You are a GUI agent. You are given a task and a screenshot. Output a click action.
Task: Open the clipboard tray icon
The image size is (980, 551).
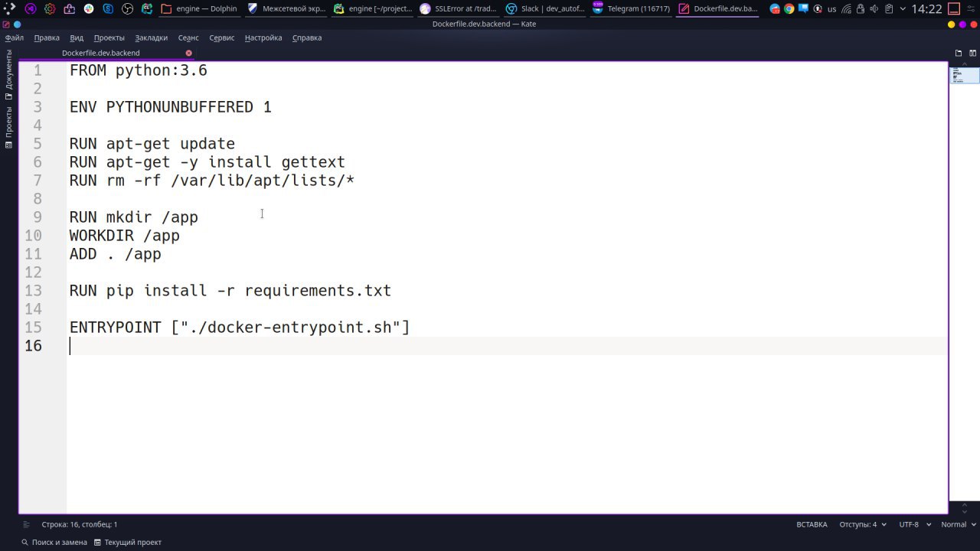pos(888,9)
